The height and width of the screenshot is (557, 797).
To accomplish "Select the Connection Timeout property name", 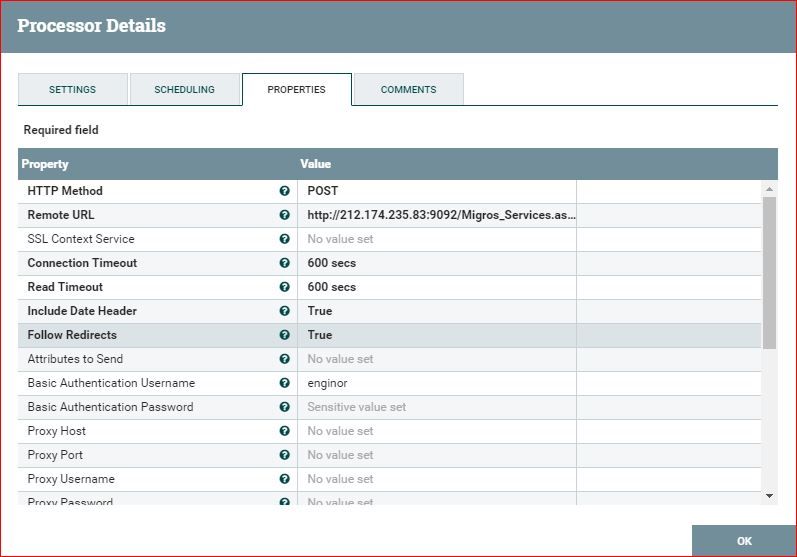I will coord(82,263).
